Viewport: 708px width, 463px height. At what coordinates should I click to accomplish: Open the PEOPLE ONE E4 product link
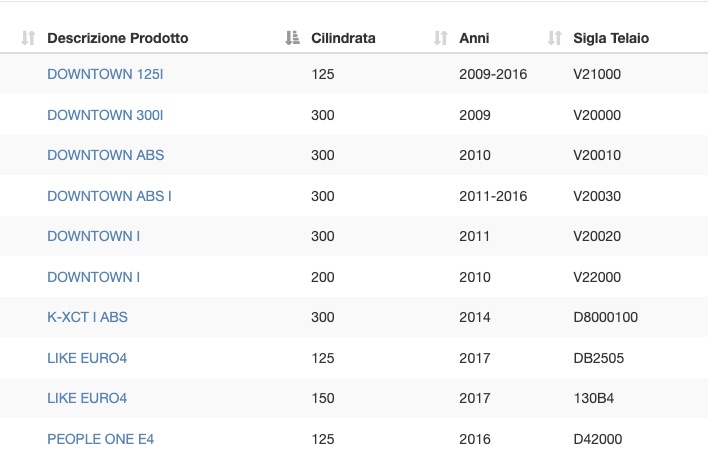tap(101, 439)
